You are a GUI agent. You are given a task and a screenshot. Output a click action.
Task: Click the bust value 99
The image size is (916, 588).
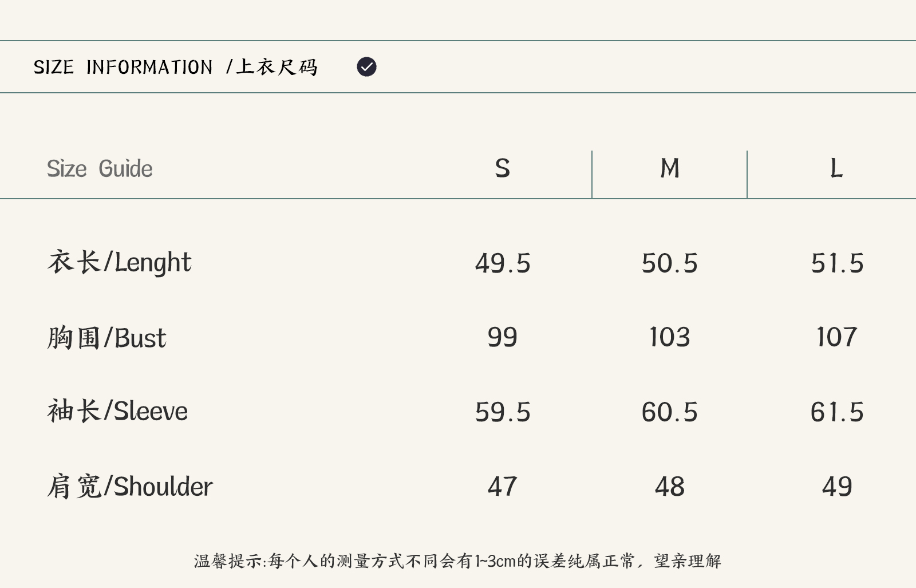pyautogui.click(x=502, y=337)
